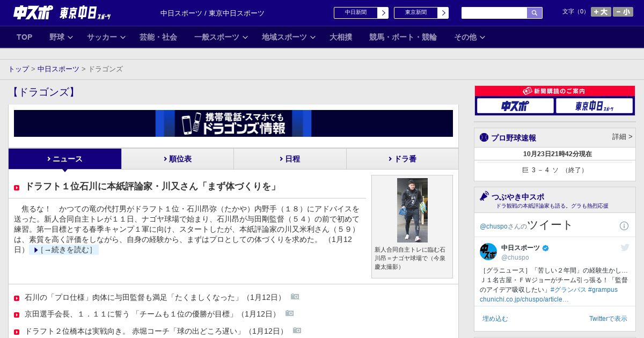Click camera icon beside 京田選手会長 article
The height and width of the screenshot is (338, 644).
[x=289, y=313]
